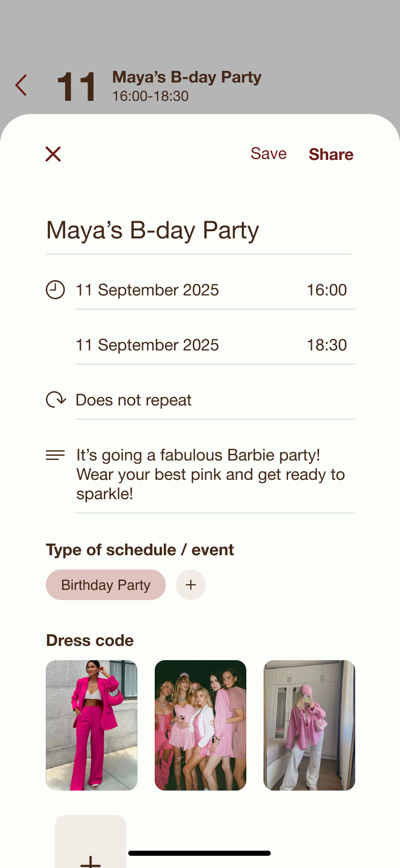The height and width of the screenshot is (868, 400).
Task: Tap the repeat cycle icon
Action: coord(56,400)
